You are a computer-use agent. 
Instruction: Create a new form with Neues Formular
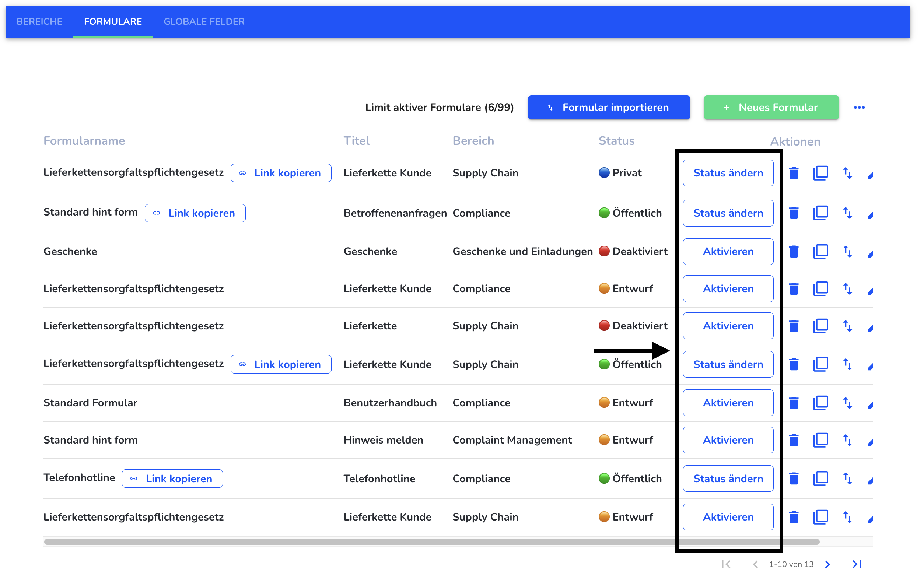click(x=771, y=108)
